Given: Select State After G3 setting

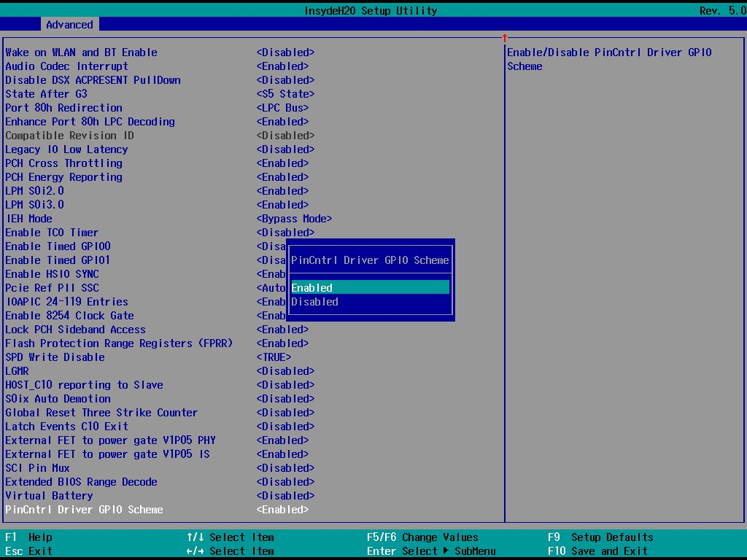Looking at the screenshot, I should coord(46,94).
